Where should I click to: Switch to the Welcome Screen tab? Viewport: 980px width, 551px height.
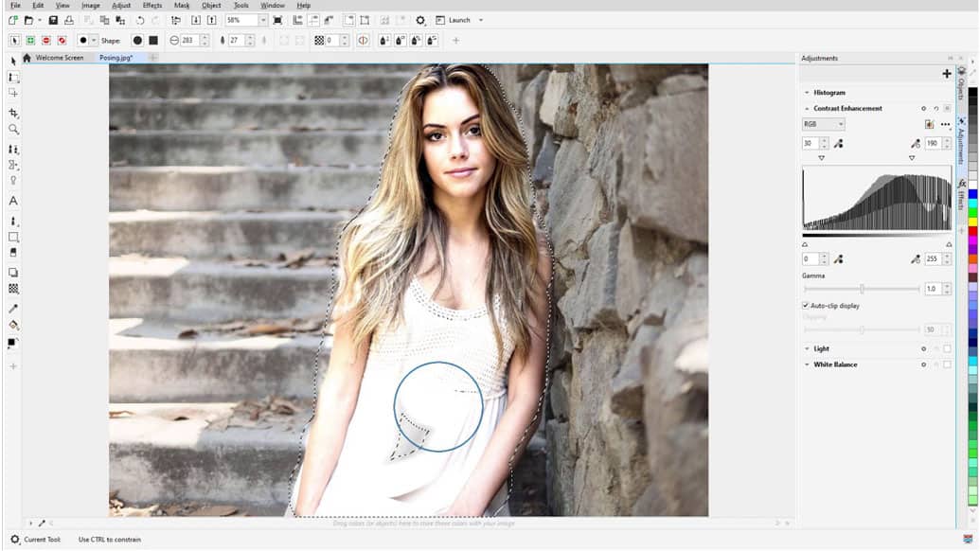click(x=59, y=58)
